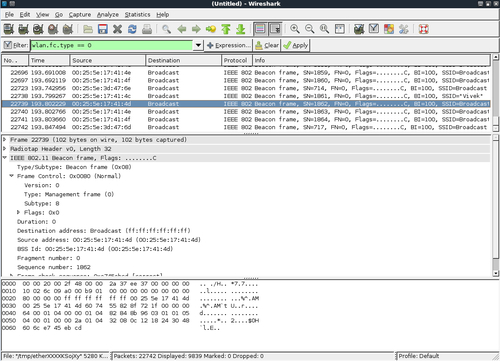Open help lifebuoy icon
The image size is (500, 361).
point(423,29)
